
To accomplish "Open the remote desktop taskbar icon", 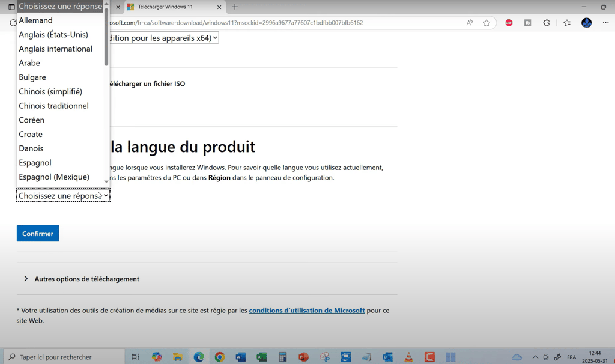I will pyautogui.click(x=345, y=357).
